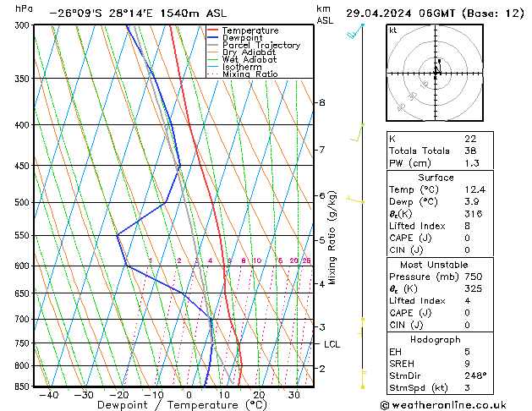The height and width of the screenshot is (411, 532).
Task: Click the 'Dewpoint / Temperature (°C)' axis title
Action: click(x=182, y=405)
